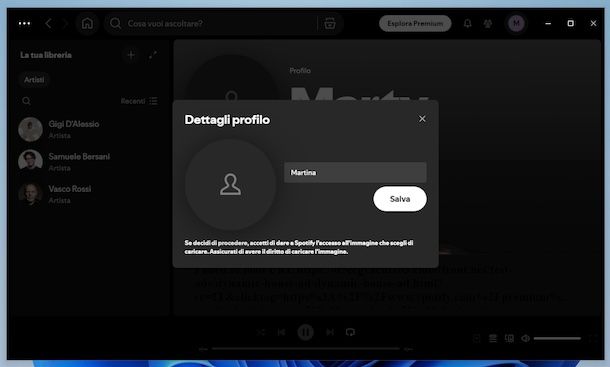Viewport: 610px width, 367px height.
Task: Go forward with the right arrow
Action: [65, 23]
